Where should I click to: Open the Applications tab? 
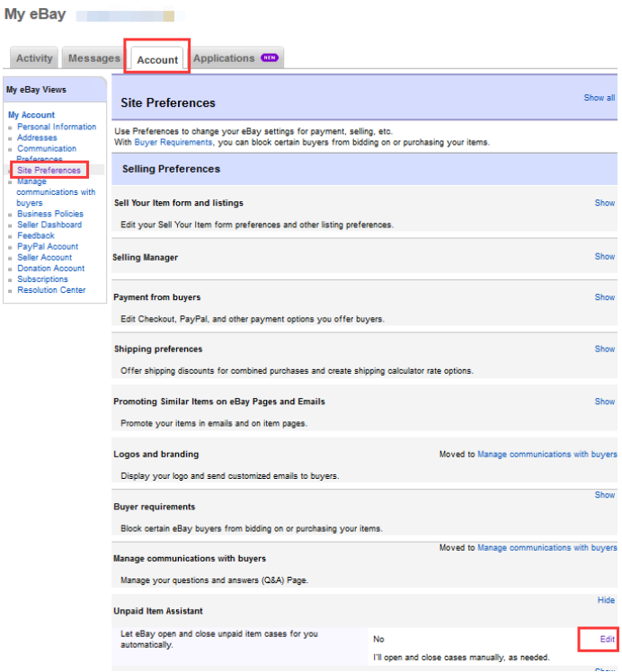click(x=224, y=58)
